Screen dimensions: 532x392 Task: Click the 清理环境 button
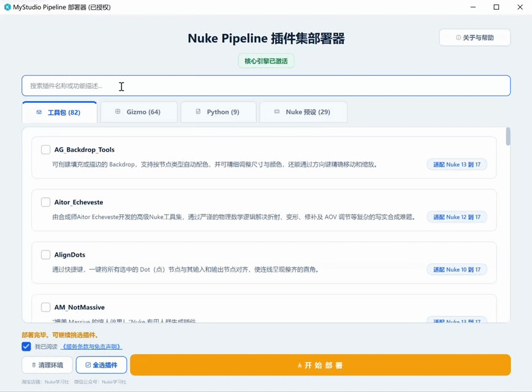point(47,365)
